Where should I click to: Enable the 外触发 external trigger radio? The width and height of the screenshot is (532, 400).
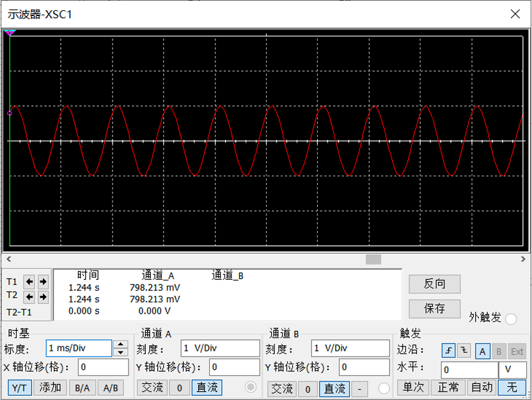(x=511, y=319)
